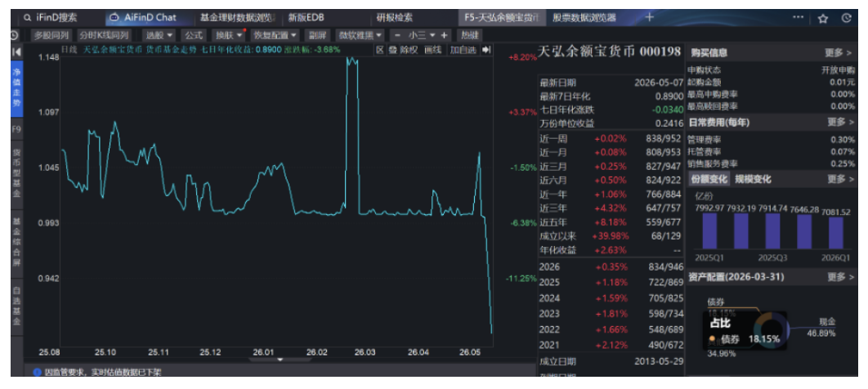Select 净值走势 in the left sidebar
Image resolution: width=868 pixels, height=389 pixels.
(16, 87)
